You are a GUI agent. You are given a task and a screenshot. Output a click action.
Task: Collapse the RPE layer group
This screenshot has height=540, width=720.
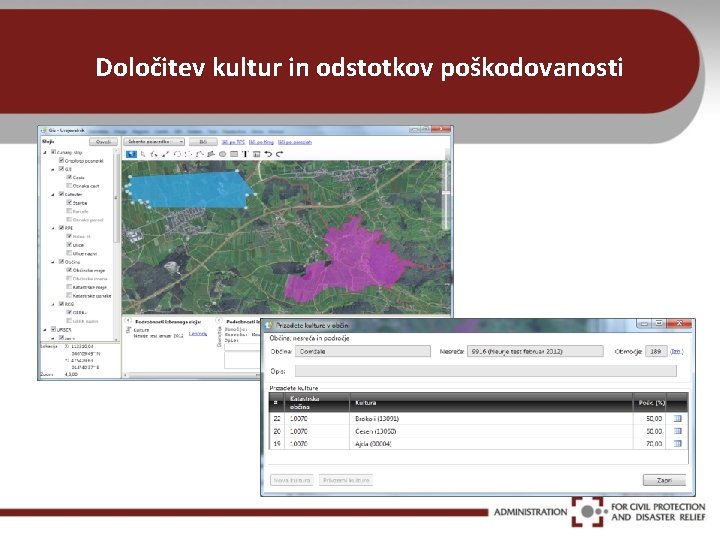[53, 228]
